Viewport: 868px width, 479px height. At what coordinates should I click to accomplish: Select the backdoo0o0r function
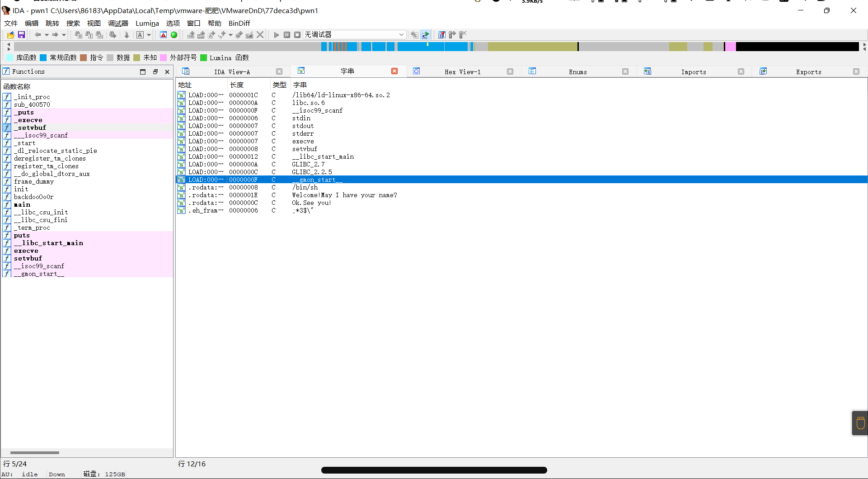88,197
